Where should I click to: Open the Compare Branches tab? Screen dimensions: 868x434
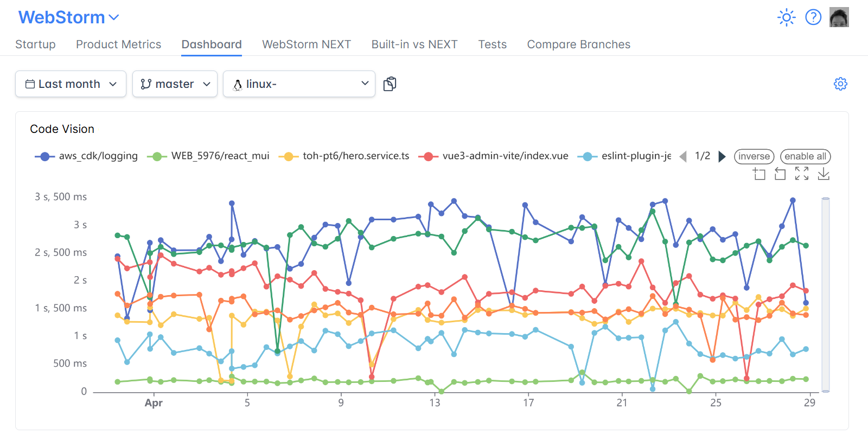578,44
